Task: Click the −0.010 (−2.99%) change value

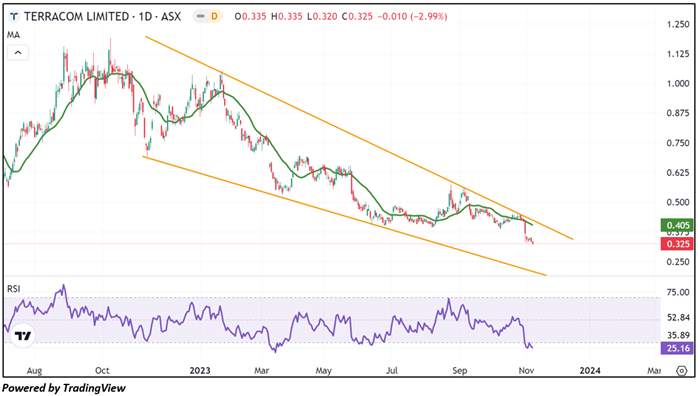Action: tap(412, 16)
